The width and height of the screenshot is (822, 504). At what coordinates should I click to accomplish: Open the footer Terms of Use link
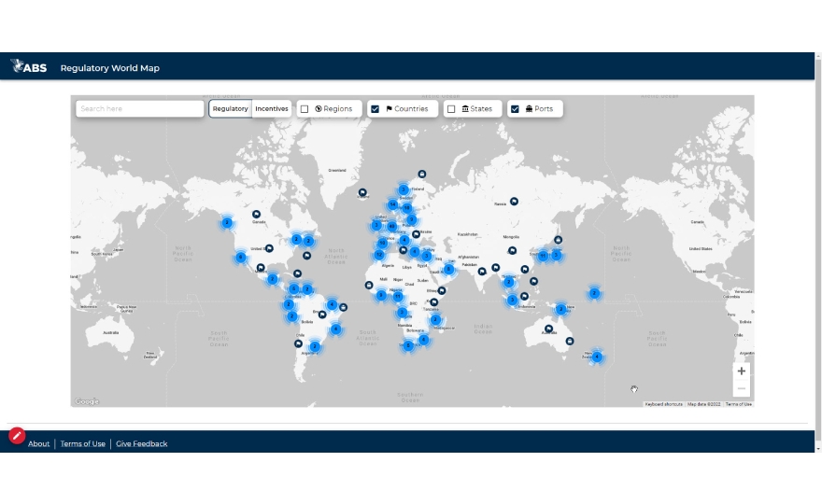[82, 444]
